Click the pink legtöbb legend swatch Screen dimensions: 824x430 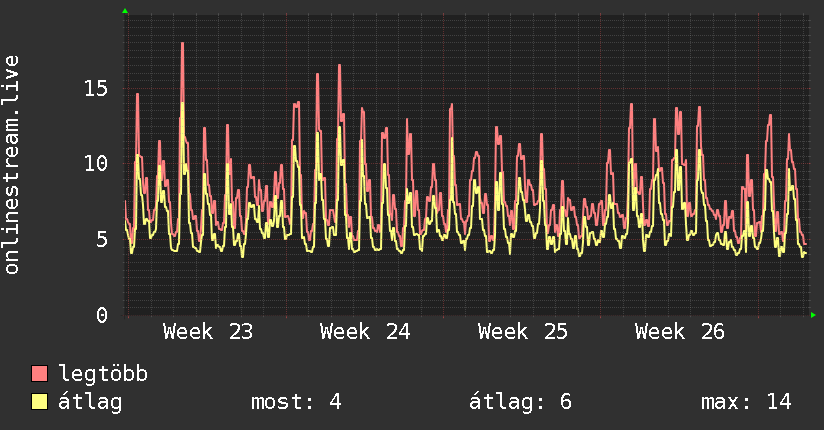point(39,373)
